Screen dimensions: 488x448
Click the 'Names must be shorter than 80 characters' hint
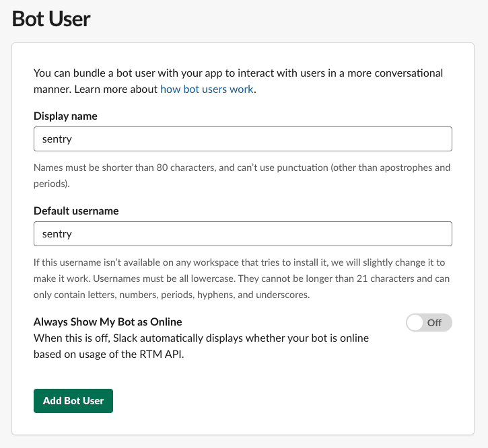click(242, 176)
